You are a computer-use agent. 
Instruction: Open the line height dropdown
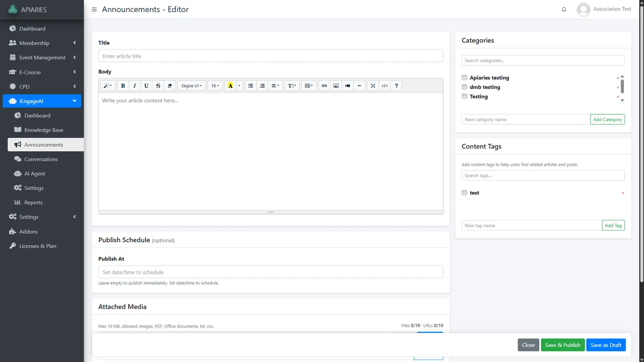coord(292,86)
